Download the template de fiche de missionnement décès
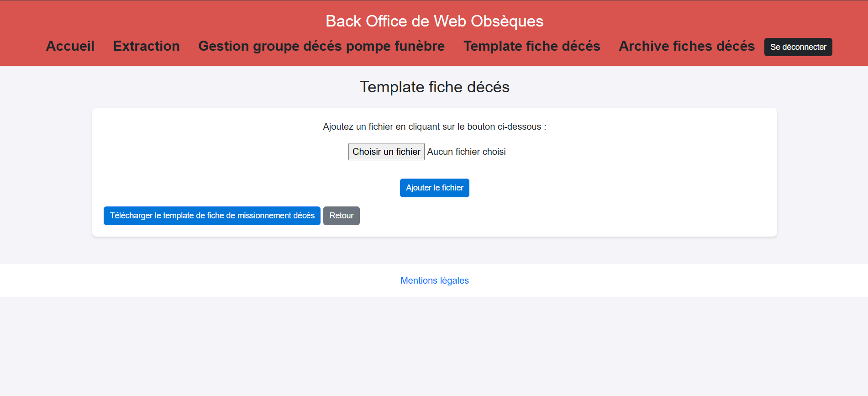The width and height of the screenshot is (868, 396). [x=212, y=216]
